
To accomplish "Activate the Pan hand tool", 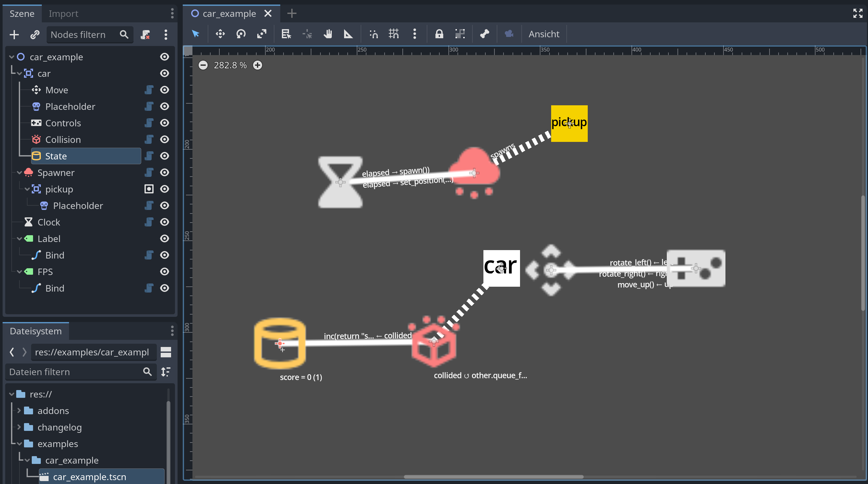I will click(x=328, y=34).
